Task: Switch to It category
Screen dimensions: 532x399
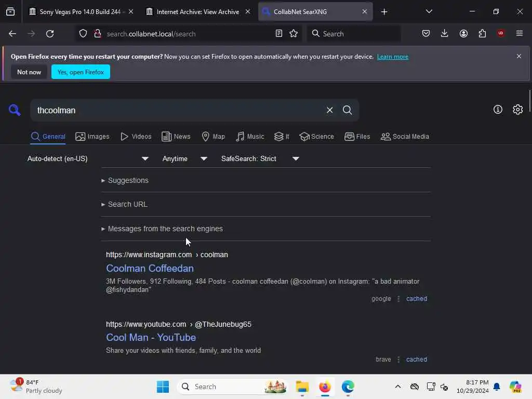Action: point(282,137)
